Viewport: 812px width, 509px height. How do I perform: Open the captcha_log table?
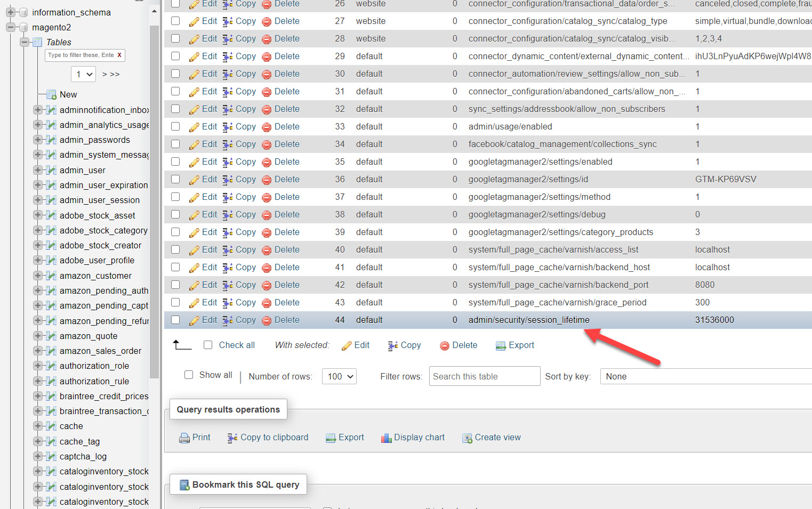[83, 457]
